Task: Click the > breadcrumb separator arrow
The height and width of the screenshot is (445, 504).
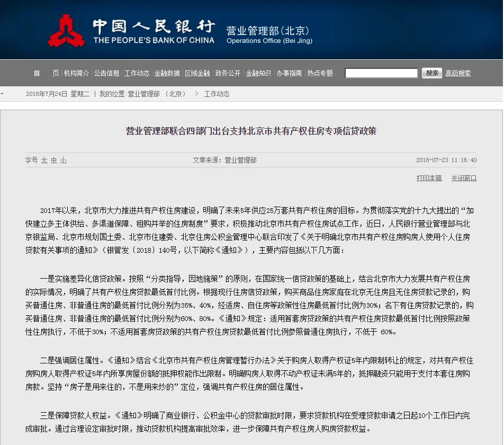Action: pyautogui.click(x=196, y=94)
